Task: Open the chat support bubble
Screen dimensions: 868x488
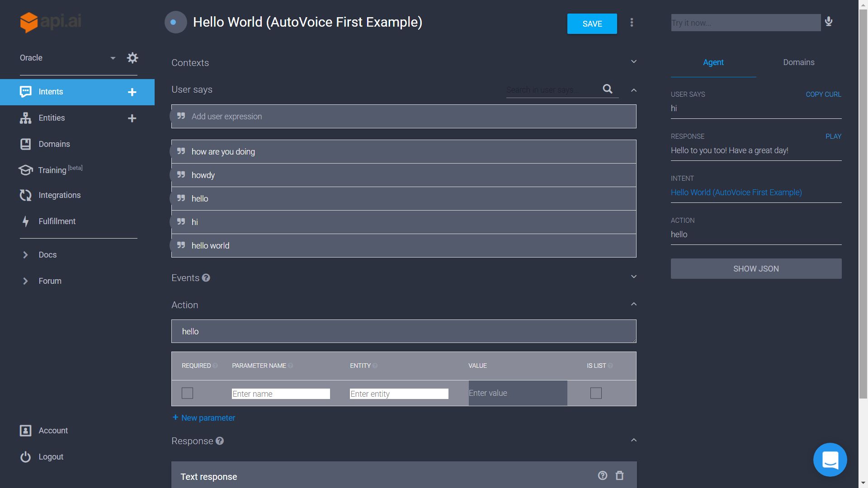Action: [830, 460]
